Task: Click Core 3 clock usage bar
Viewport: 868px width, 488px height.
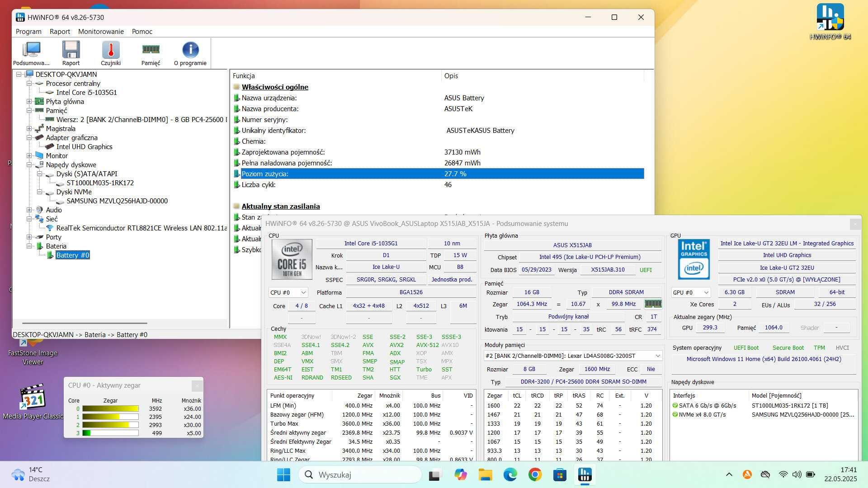Action: [x=110, y=433]
